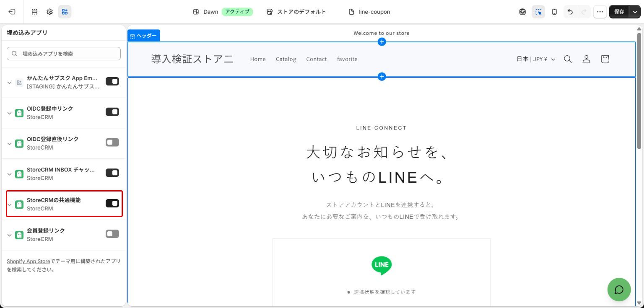Click the undo arrow icon
Image resolution: width=644 pixels, height=308 pixels.
coord(570,12)
